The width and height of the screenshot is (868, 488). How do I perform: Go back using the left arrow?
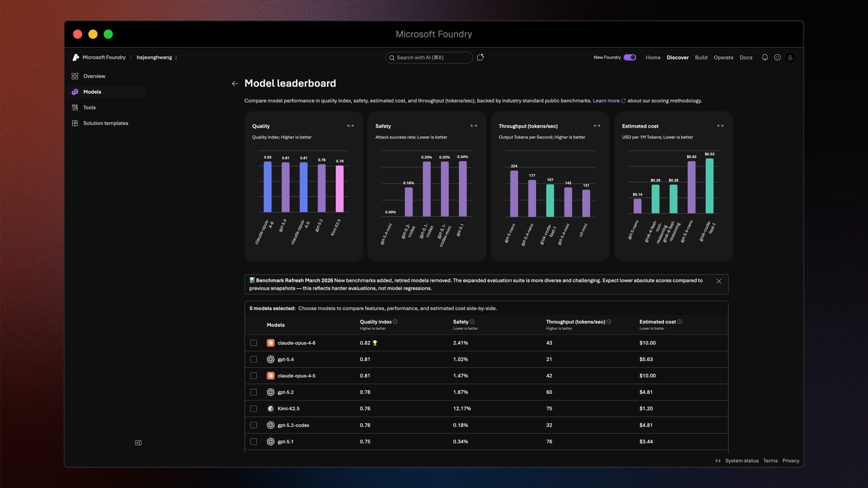click(235, 84)
